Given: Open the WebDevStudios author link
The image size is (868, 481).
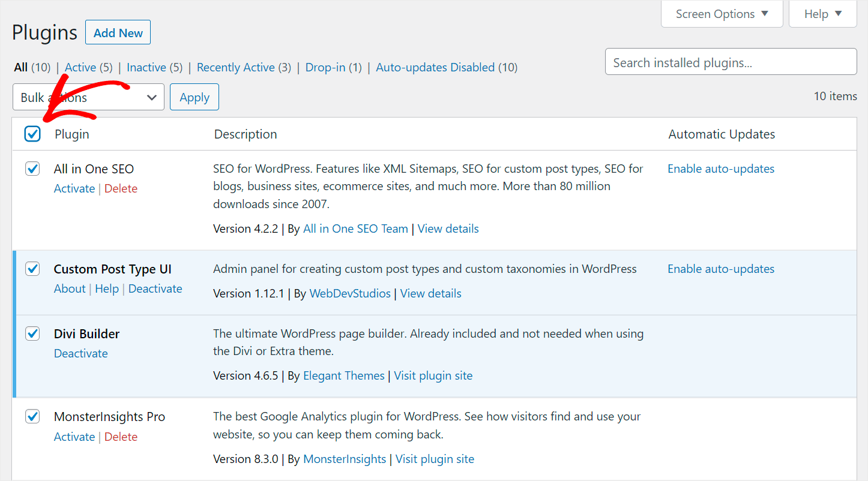Looking at the screenshot, I should tap(350, 293).
